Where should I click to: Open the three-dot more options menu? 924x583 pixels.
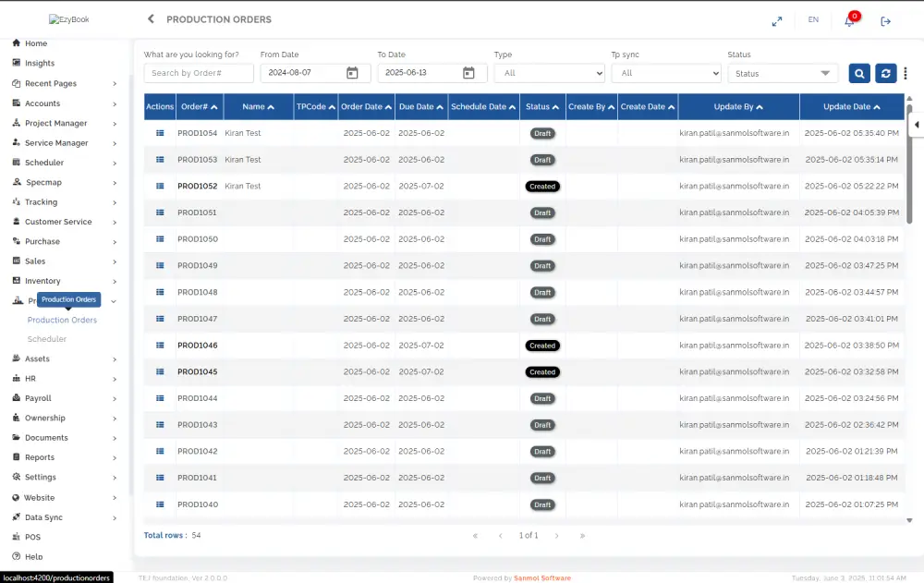[906, 74]
